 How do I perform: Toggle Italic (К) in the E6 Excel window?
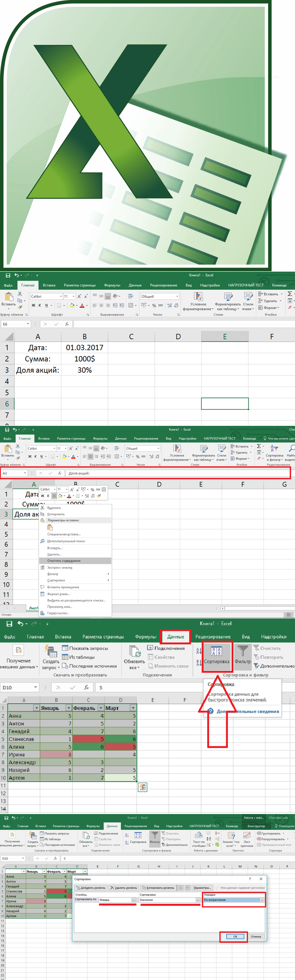[x=40, y=305]
